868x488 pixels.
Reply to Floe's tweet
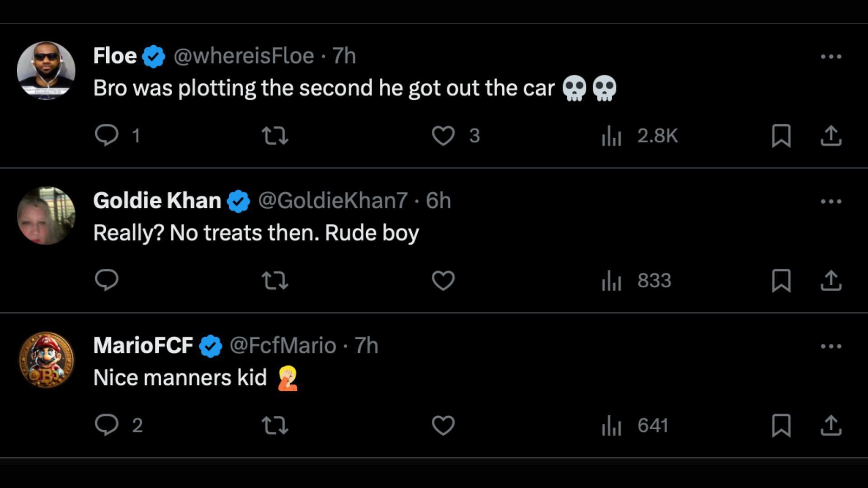pos(107,135)
